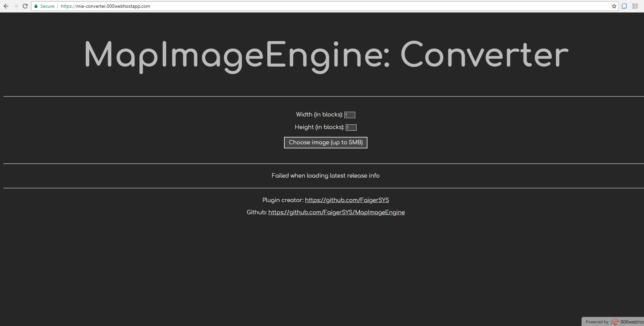The width and height of the screenshot is (644, 326).
Task: Select the page URL in the address bar
Action: pyautogui.click(x=105, y=6)
